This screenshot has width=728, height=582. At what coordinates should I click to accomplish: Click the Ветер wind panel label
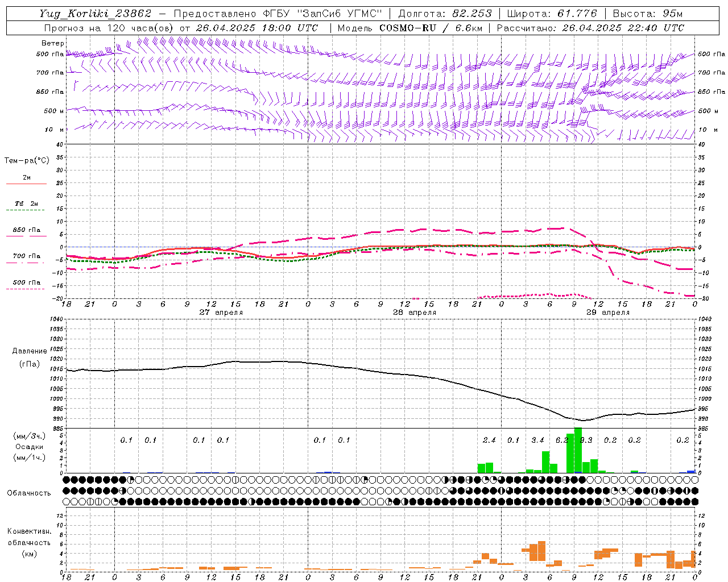tap(53, 43)
